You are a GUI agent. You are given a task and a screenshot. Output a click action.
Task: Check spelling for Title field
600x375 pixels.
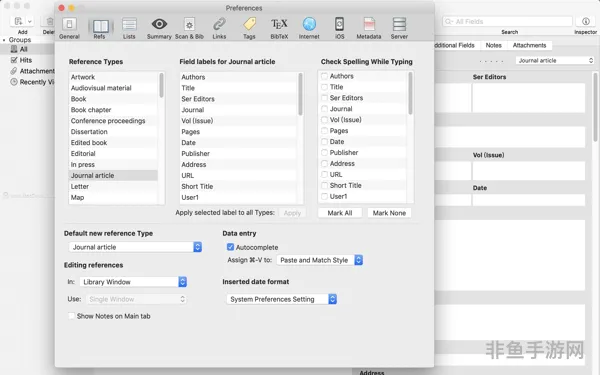pyautogui.click(x=324, y=87)
